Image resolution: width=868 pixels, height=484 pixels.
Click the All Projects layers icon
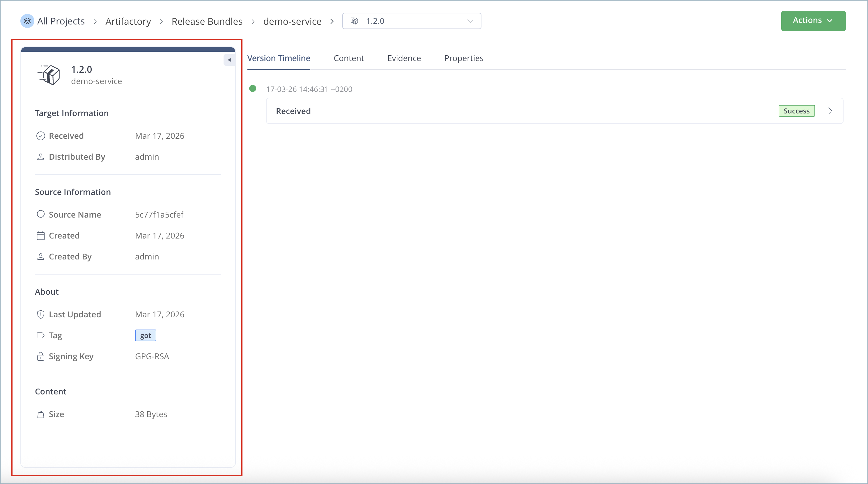pos(27,21)
